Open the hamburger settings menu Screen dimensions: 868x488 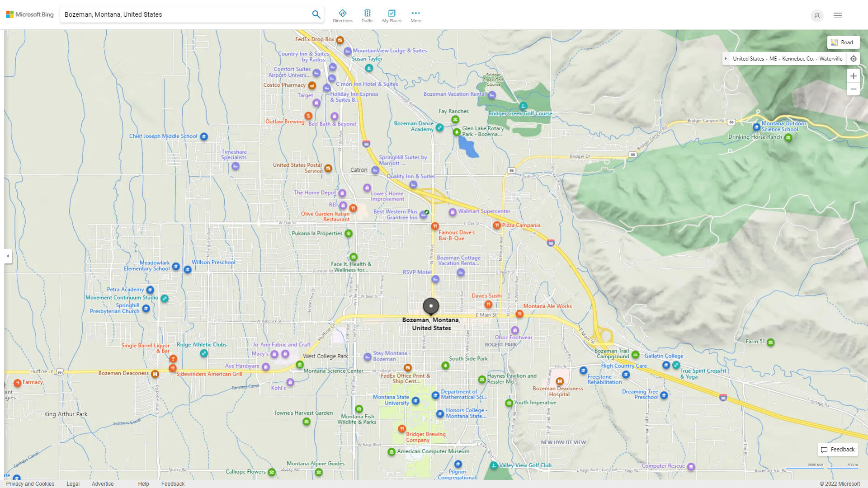[837, 15]
